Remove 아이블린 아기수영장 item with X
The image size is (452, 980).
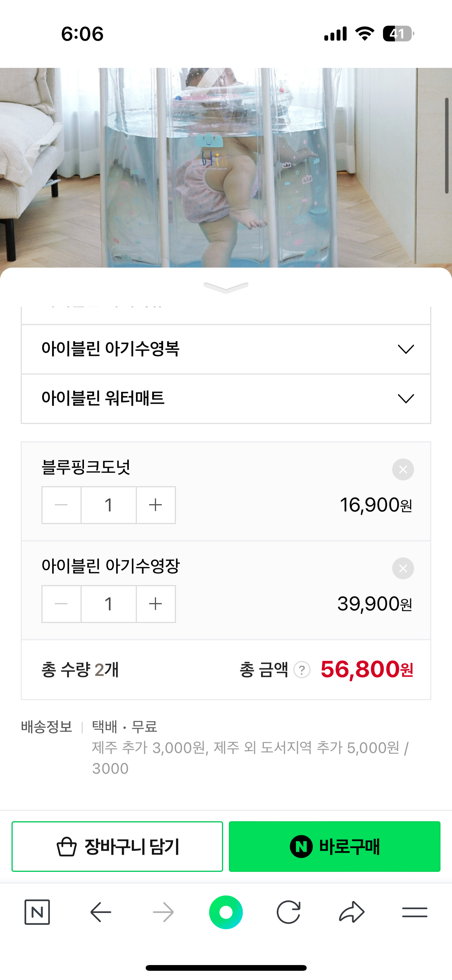coord(403,568)
